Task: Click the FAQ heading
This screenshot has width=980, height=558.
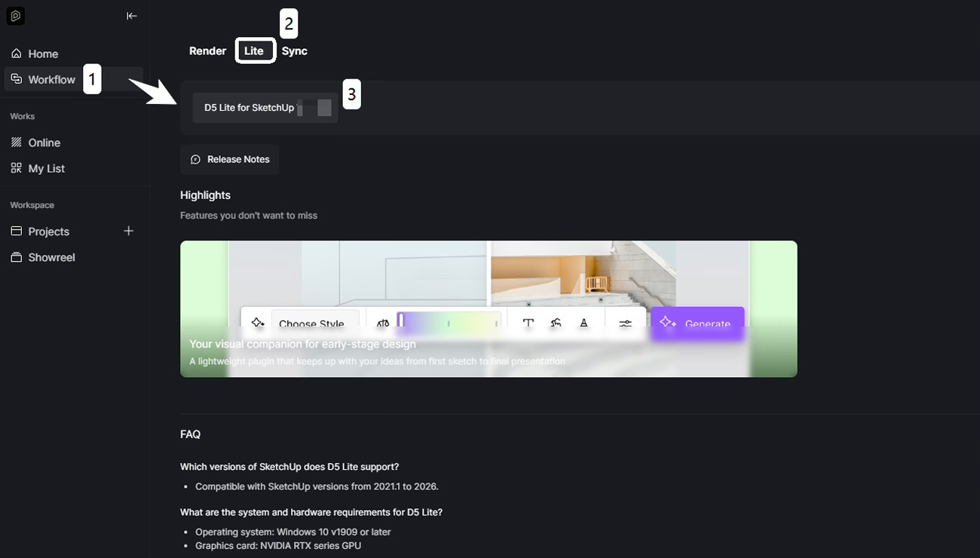Action: point(190,434)
